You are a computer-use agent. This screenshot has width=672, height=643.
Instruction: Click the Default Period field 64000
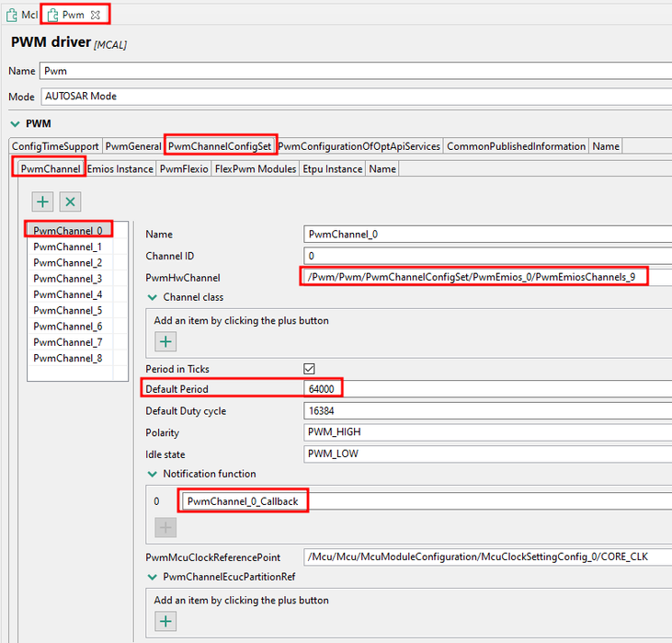(x=488, y=389)
